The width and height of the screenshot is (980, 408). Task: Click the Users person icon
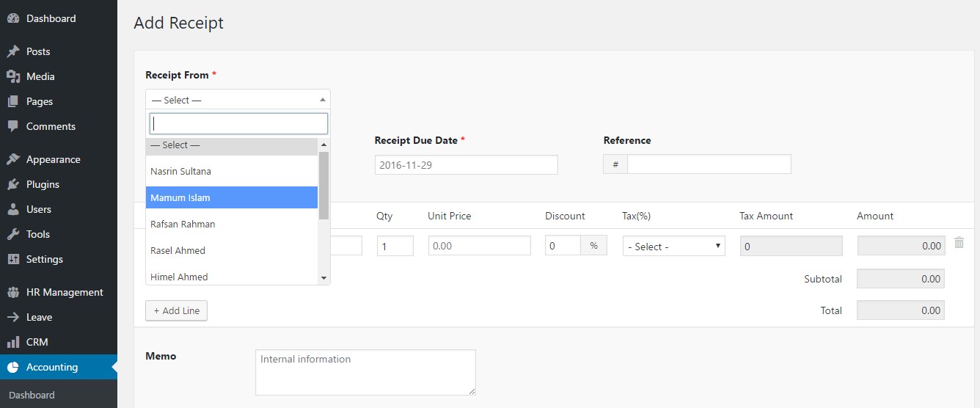tap(13, 209)
